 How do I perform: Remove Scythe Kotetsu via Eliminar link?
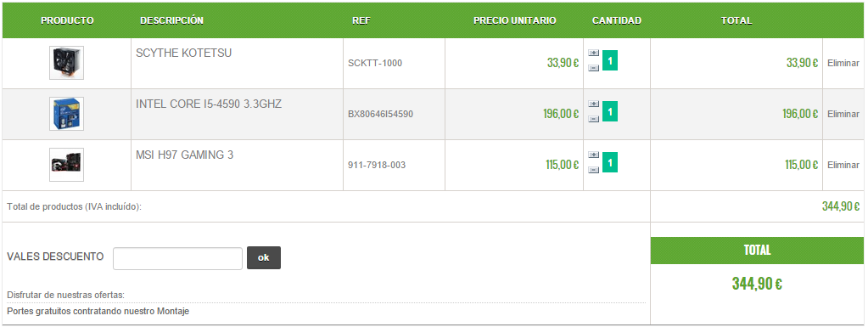point(843,63)
